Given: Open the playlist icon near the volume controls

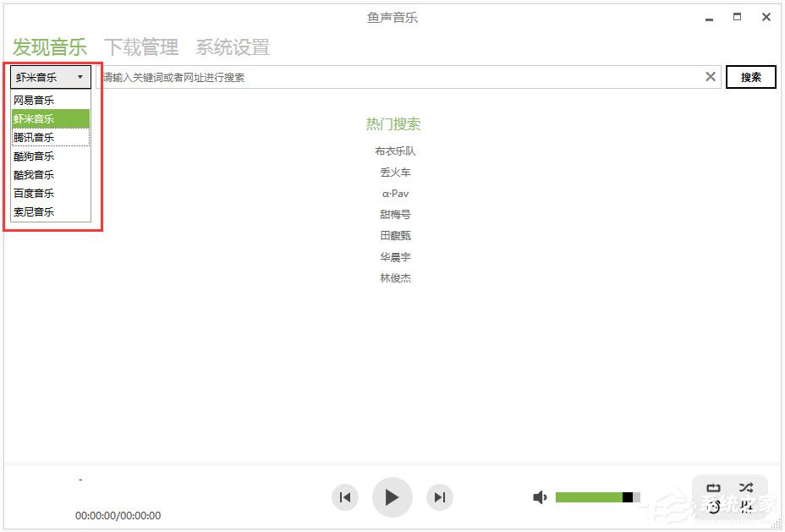Looking at the screenshot, I should coord(746,507).
